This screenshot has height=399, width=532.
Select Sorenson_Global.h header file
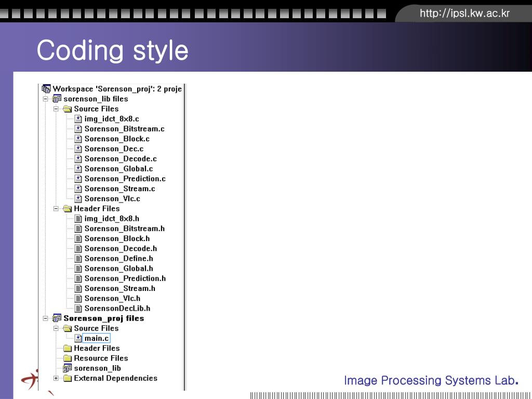[119, 269]
